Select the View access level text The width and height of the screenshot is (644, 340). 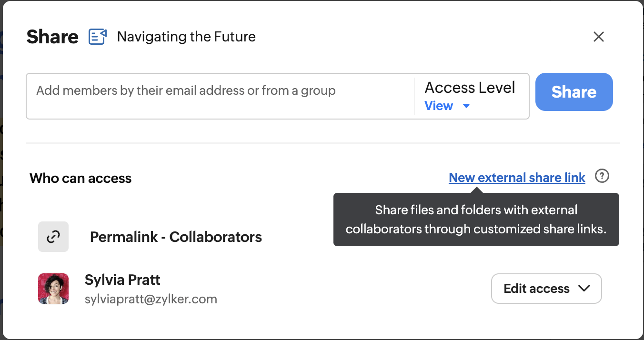click(438, 106)
